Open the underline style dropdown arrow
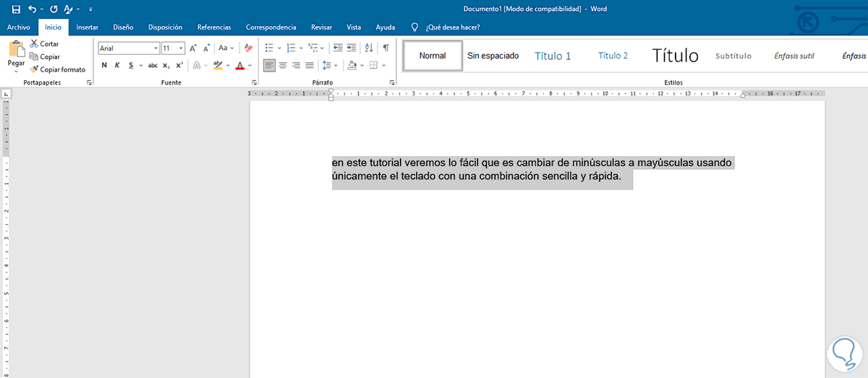 (140, 65)
